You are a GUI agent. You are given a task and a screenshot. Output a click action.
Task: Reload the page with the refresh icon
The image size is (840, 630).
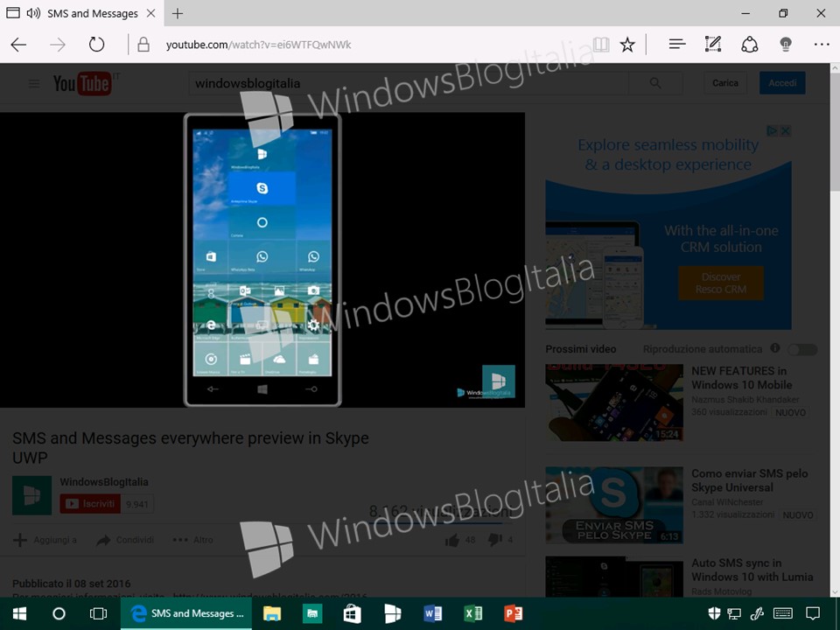pos(96,44)
